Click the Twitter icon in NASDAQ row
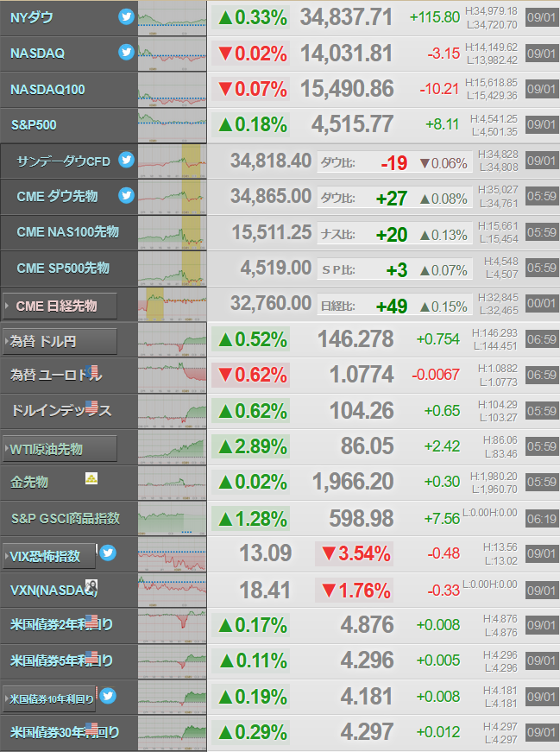Viewport: 560px width, 752px height. coord(126,52)
